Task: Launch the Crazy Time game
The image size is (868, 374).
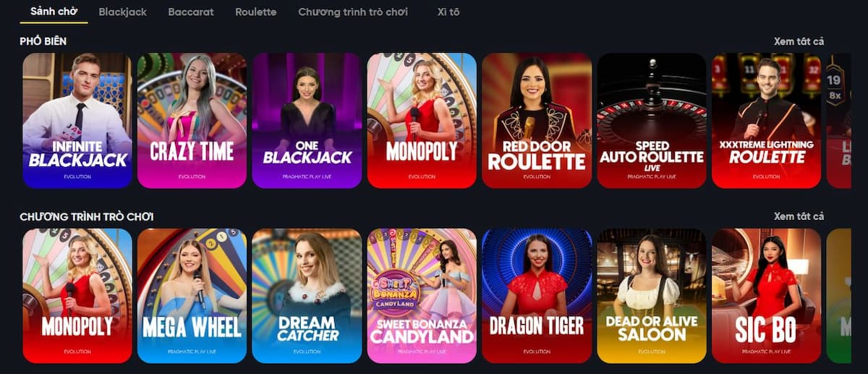Action: (x=192, y=120)
